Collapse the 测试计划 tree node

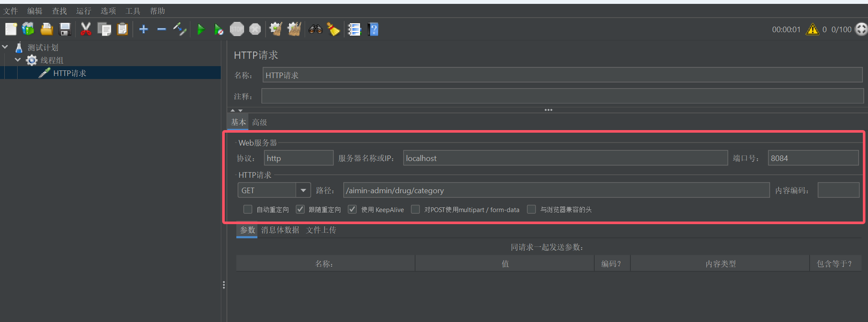(5, 47)
